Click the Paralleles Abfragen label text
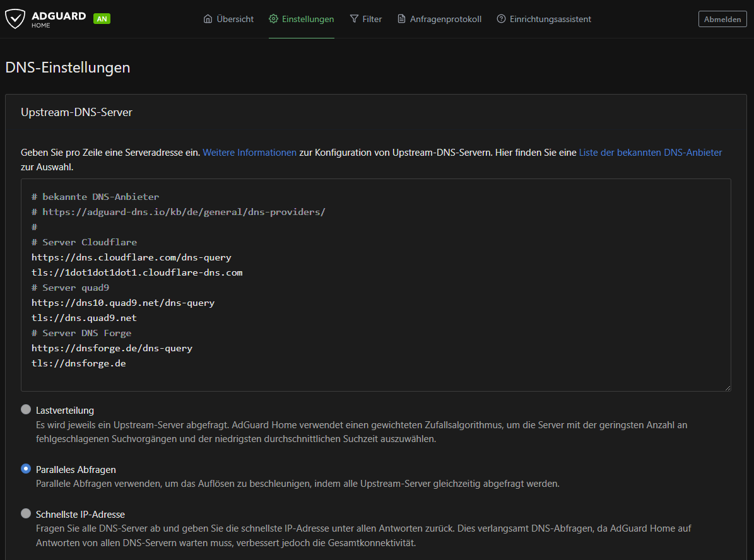Viewport: 754px width, 560px height. coord(76,470)
